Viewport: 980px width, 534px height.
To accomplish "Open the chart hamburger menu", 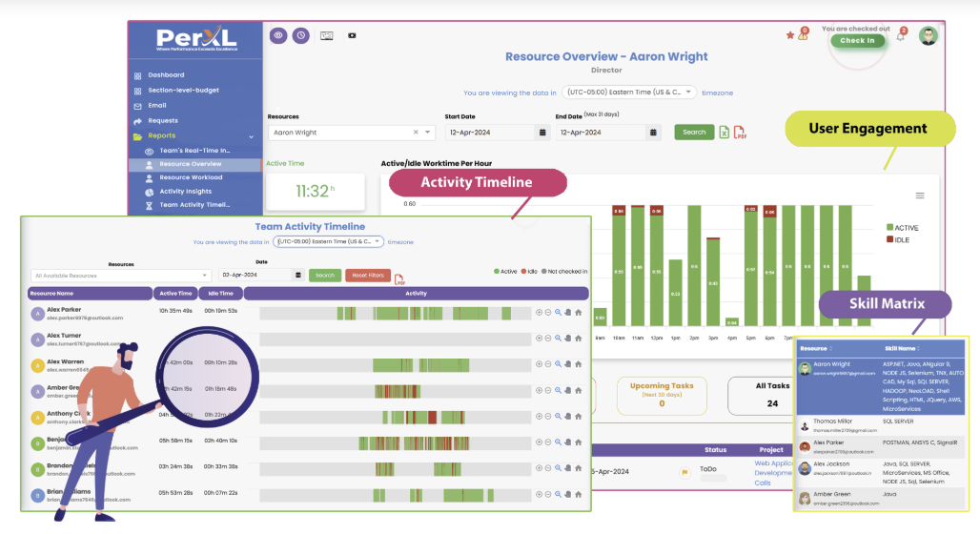I will [920, 195].
